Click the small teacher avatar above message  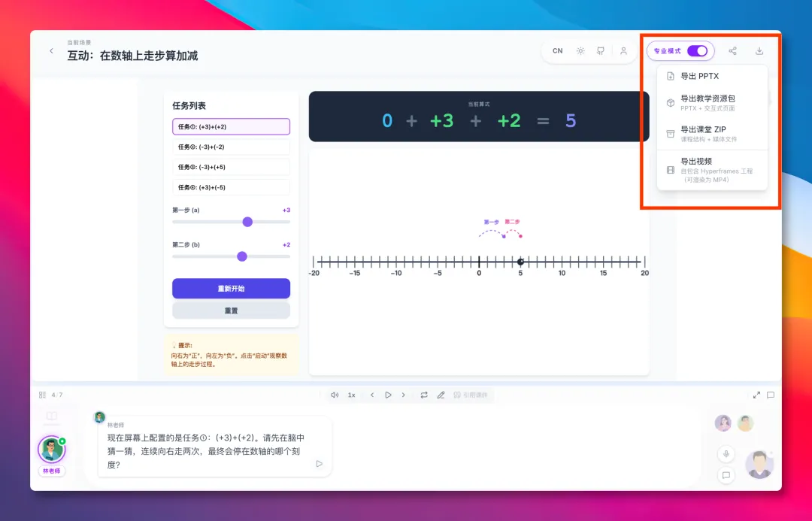[99, 417]
